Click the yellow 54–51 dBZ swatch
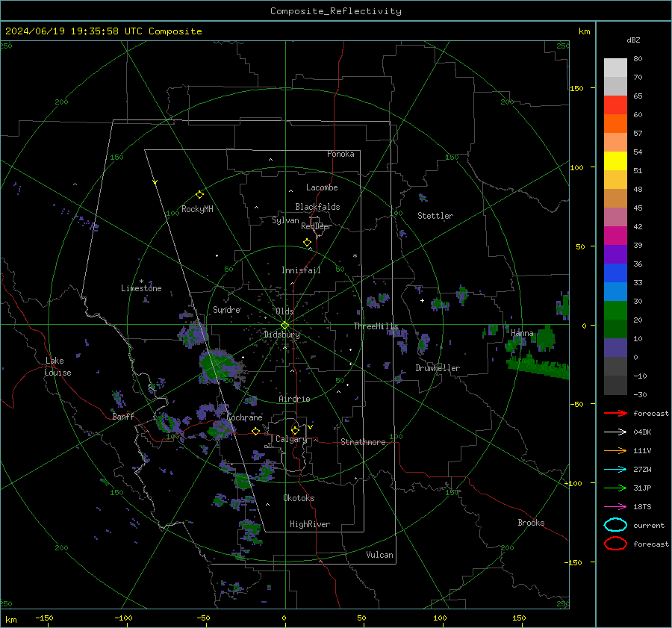672x628 pixels. (615, 161)
